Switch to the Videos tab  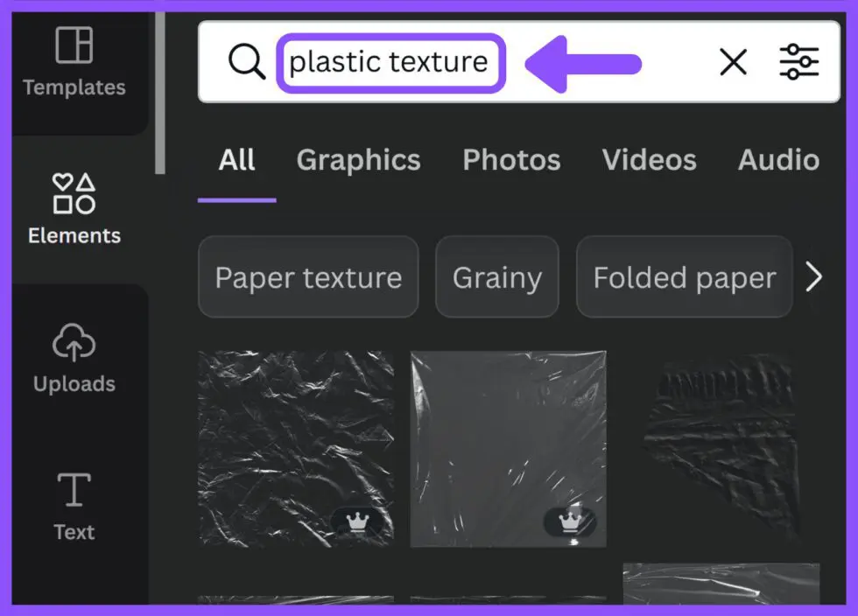coord(649,160)
